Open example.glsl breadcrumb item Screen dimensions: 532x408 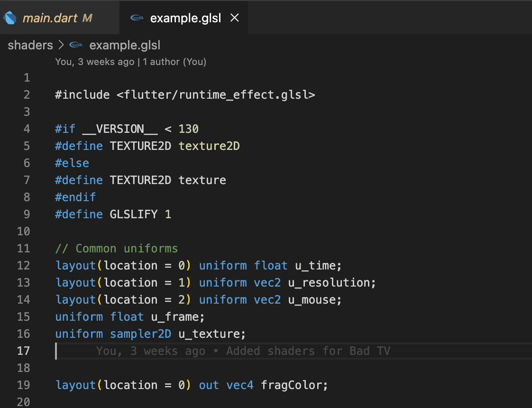tap(125, 45)
